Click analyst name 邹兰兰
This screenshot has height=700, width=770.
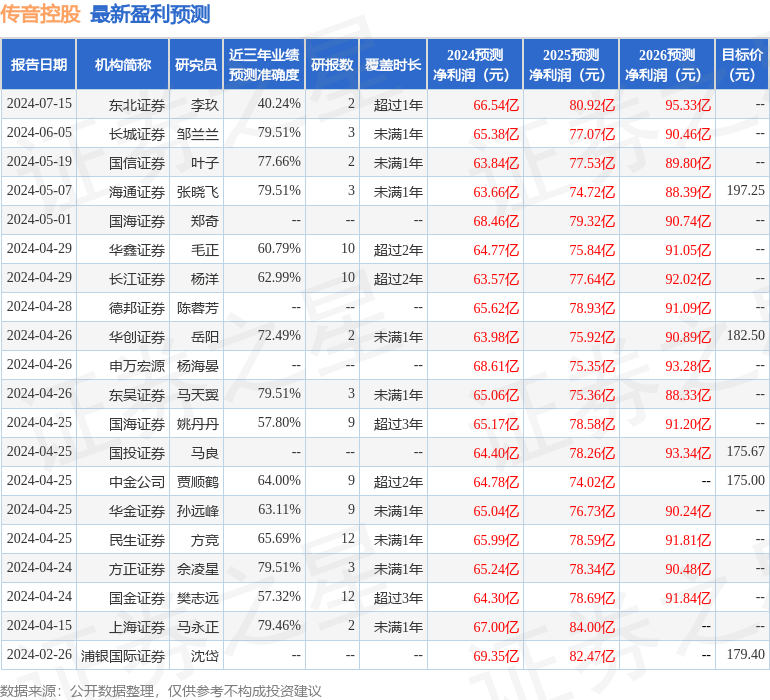click(x=197, y=134)
